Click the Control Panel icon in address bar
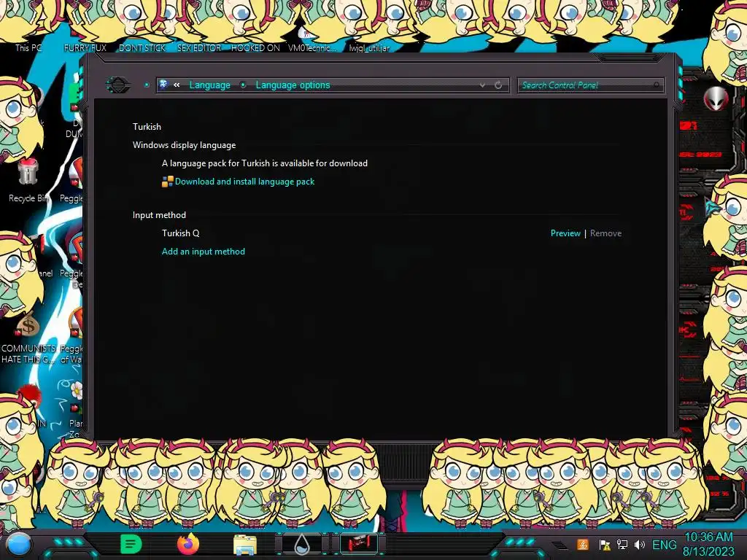This screenshot has width=747, height=560. pos(163,85)
